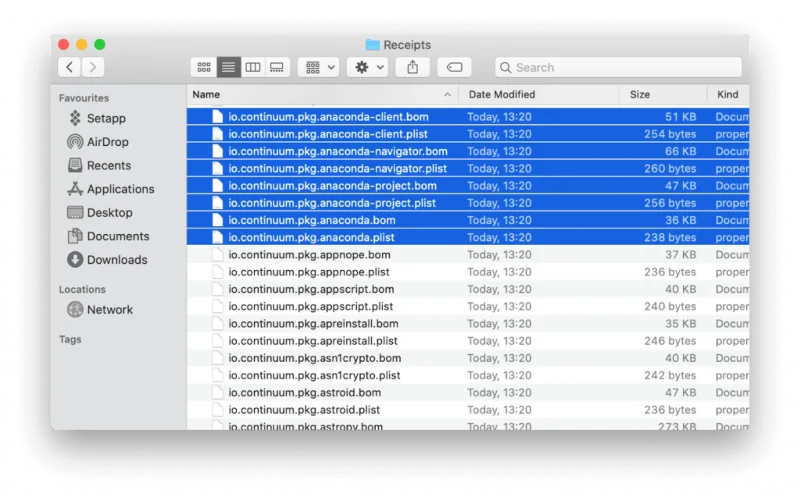This screenshot has width=800, height=497.
Task: Open the group-by arrangement dropdown
Action: 319,67
